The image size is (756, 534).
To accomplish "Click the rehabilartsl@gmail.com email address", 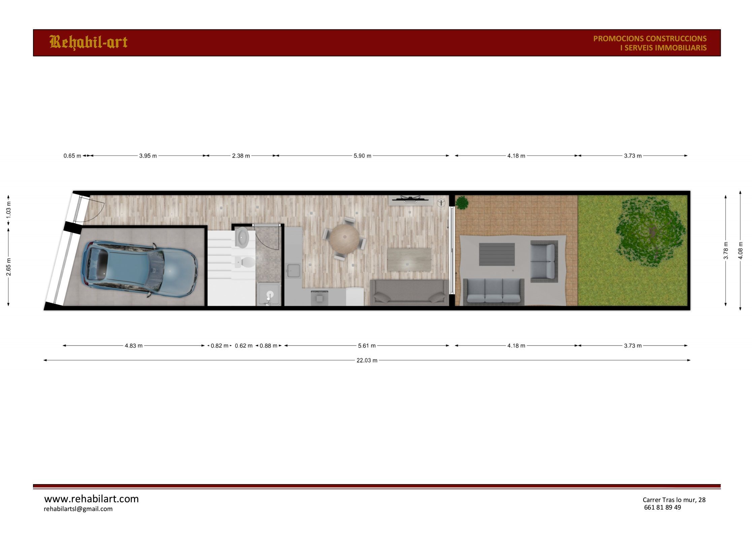I will pyautogui.click(x=78, y=509).
